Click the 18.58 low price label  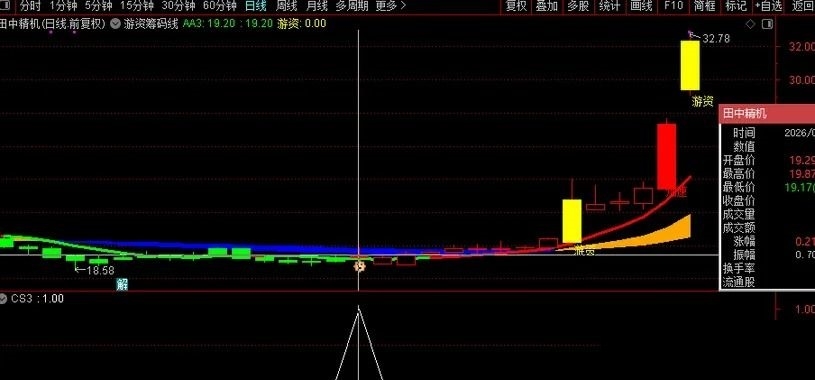[100, 270]
